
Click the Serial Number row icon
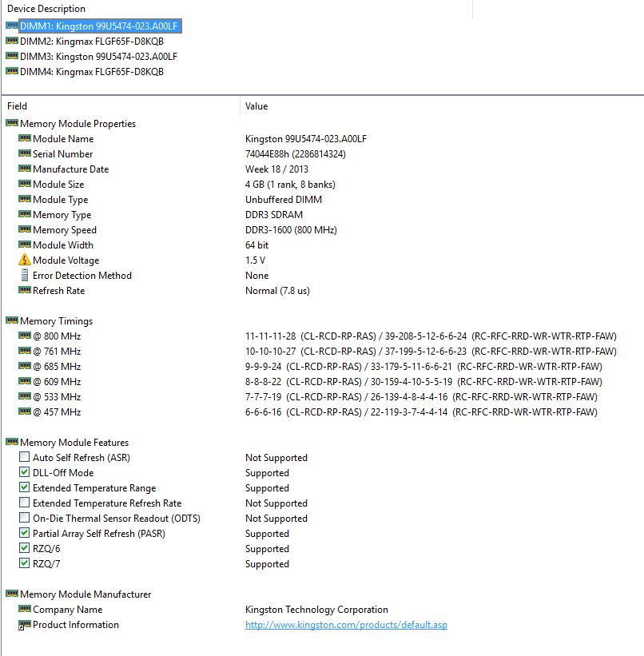(25, 153)
